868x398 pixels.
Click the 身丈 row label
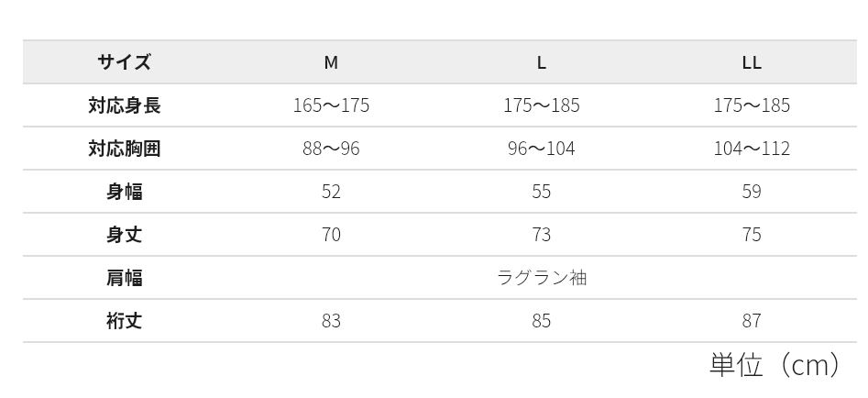(x=124, y=235)
